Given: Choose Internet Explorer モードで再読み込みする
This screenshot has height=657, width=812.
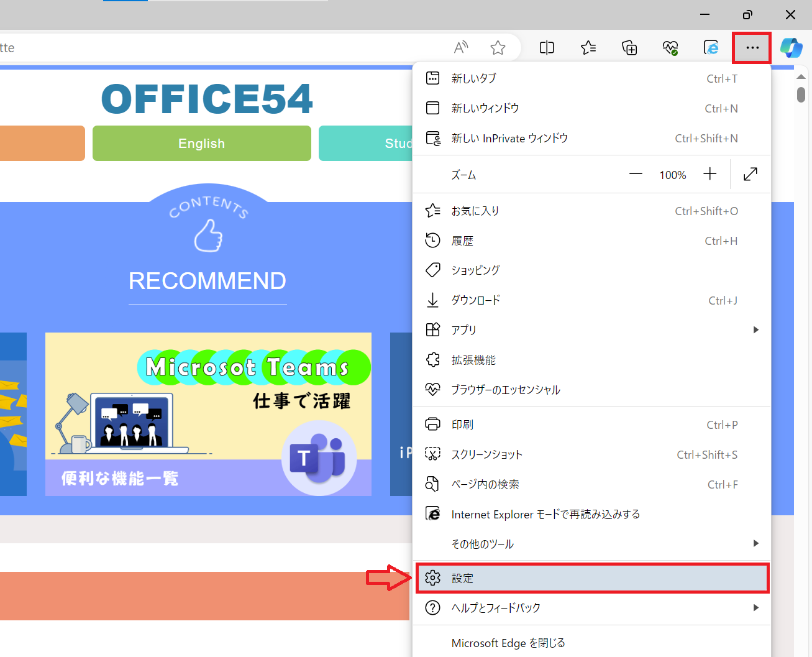Looking at the screenshot, I should pos(591,514).
